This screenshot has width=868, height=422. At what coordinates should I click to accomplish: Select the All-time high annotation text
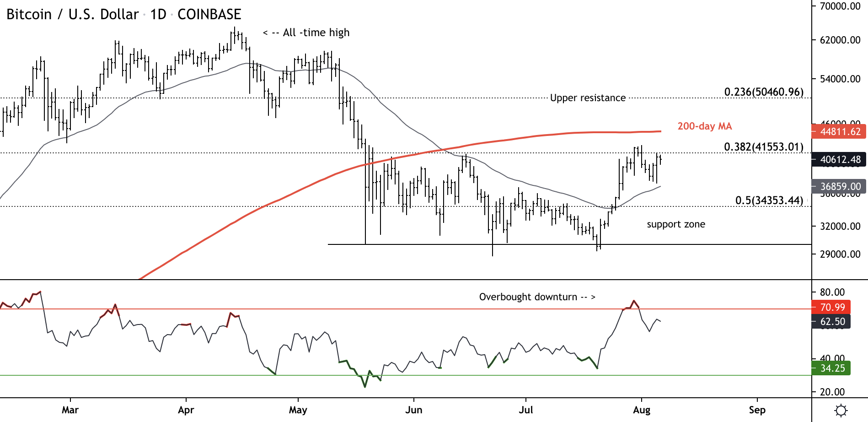(306, 33)
